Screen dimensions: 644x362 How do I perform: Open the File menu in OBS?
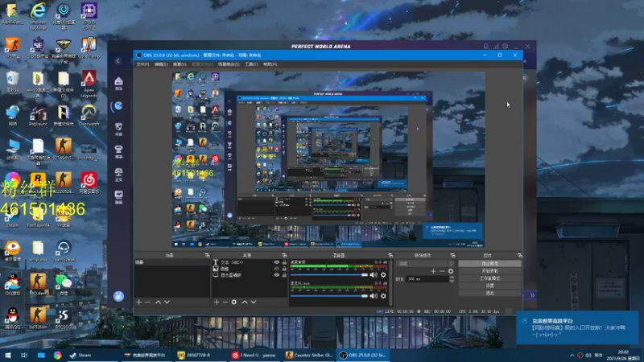pos(142,64)
